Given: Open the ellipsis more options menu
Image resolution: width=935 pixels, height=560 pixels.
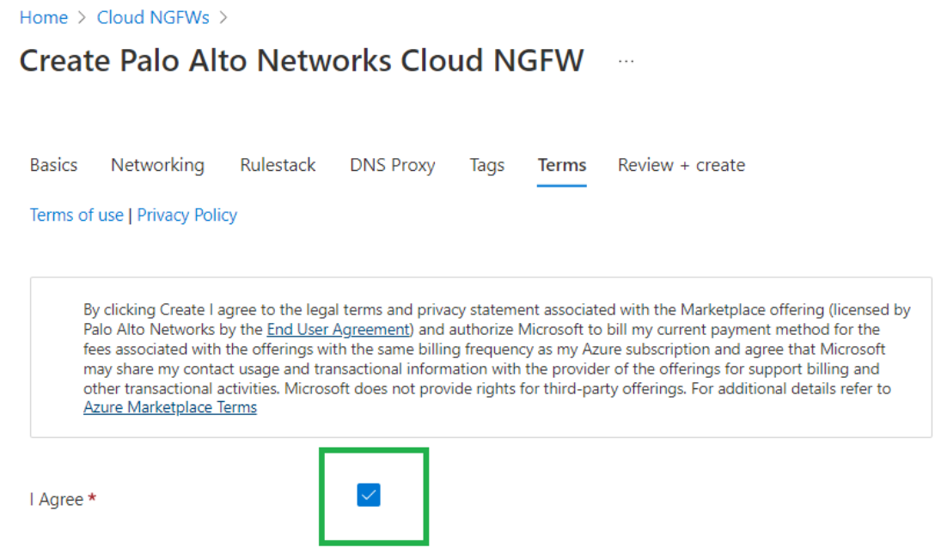Looking at the screenshot, I should coord(626,61).
